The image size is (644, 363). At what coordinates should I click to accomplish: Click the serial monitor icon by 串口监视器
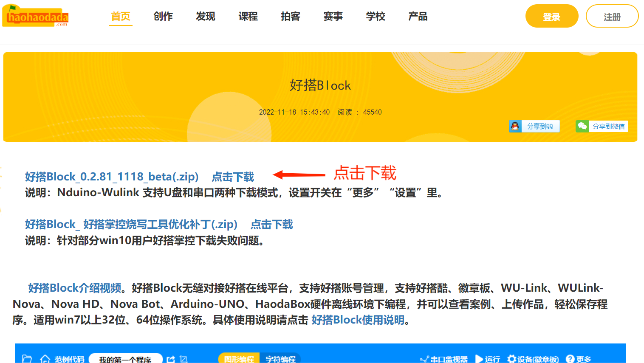[x=424, y=359]
